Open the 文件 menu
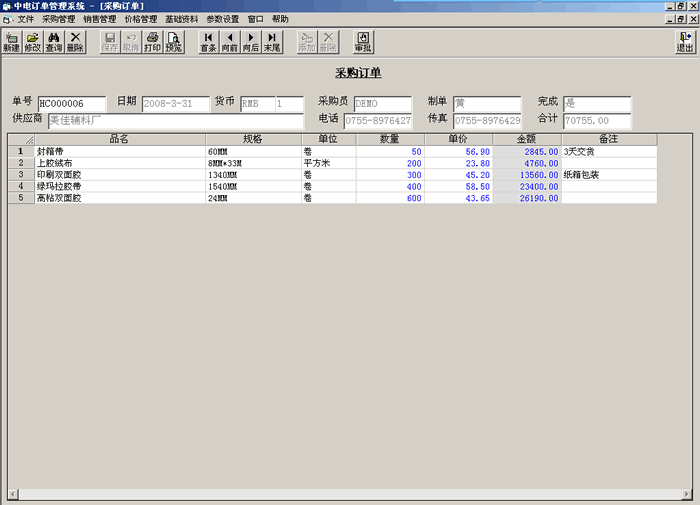 (x=25, y=19)
